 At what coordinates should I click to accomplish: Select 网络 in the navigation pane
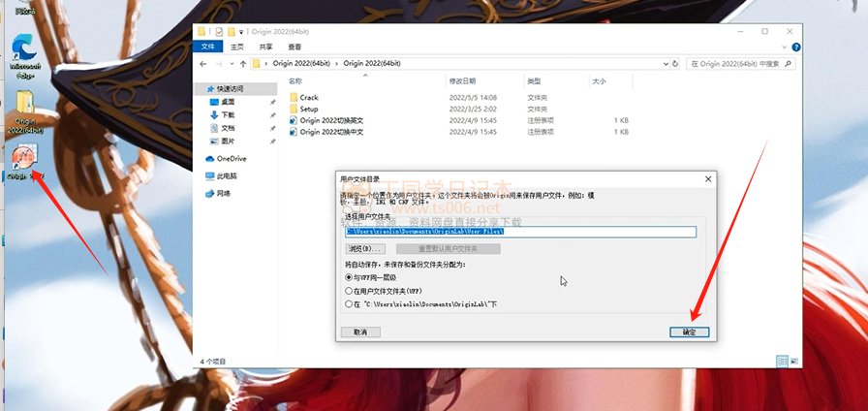tap(218, 193)
